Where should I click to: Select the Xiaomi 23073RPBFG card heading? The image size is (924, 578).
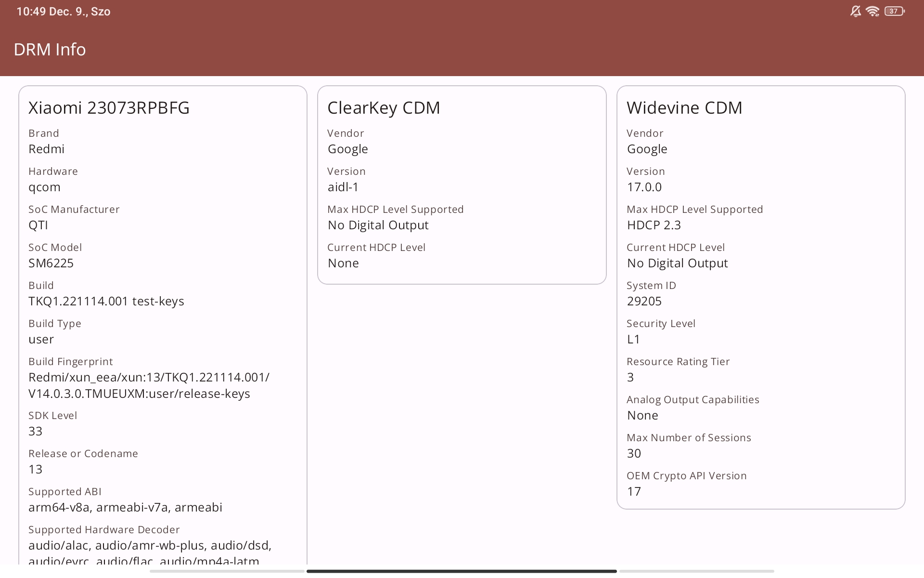click(109, 107)
